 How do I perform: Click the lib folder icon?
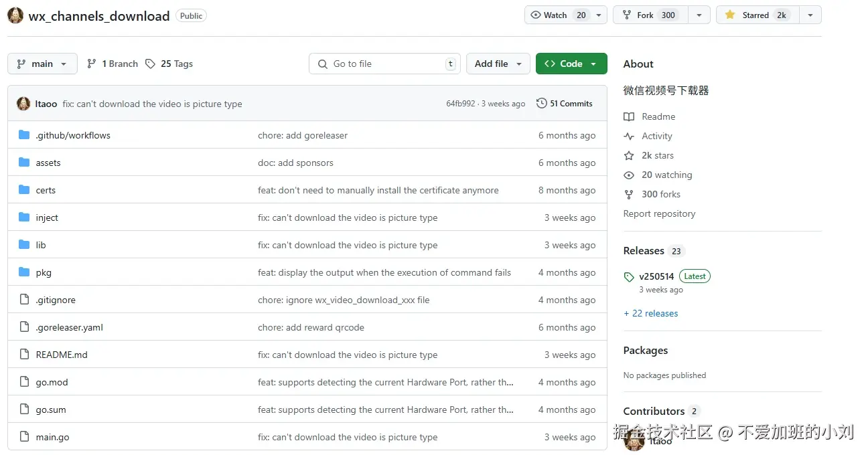click(x=24, y=245)
